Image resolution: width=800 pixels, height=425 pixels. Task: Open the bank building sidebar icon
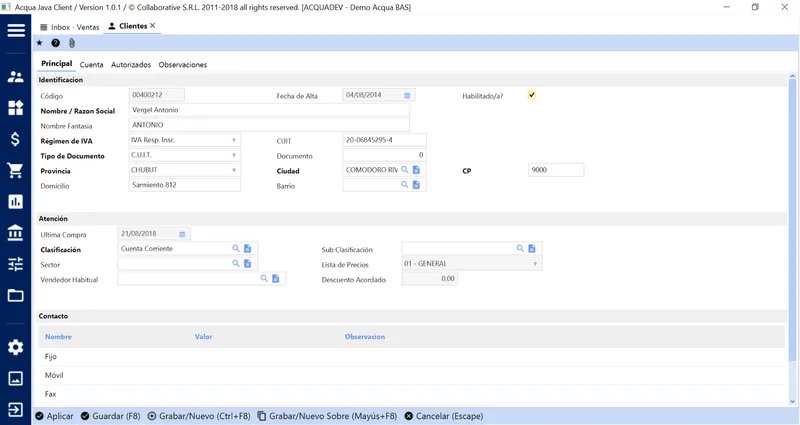[x=16, y=233]
